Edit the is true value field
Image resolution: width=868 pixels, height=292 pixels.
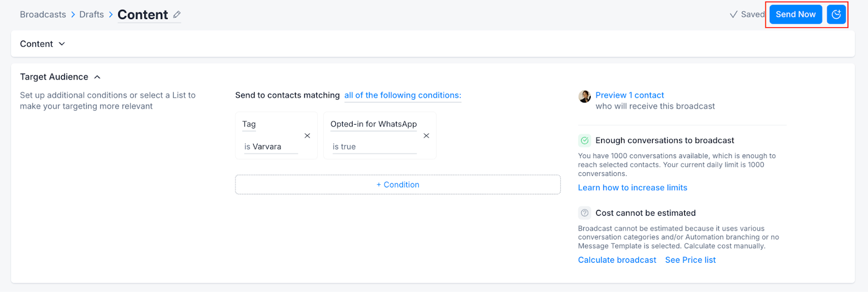coord(374,147)
